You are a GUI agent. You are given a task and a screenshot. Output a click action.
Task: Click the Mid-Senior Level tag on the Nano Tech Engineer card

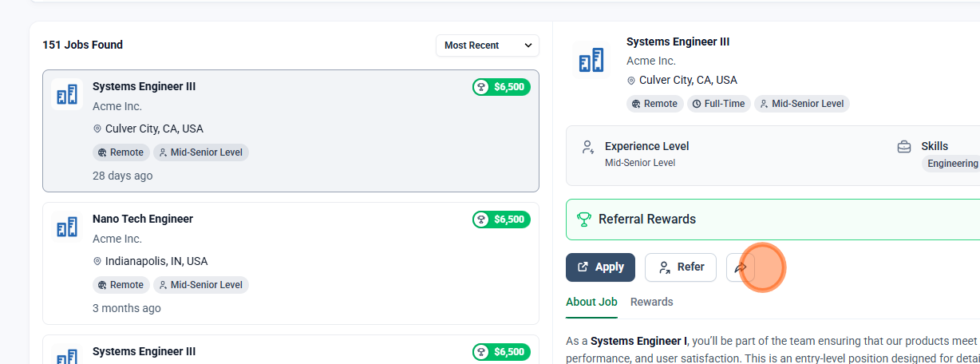(201, 285)
